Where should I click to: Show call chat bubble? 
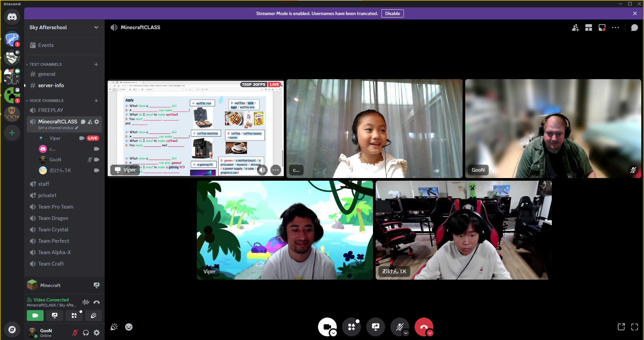[634, 27]
